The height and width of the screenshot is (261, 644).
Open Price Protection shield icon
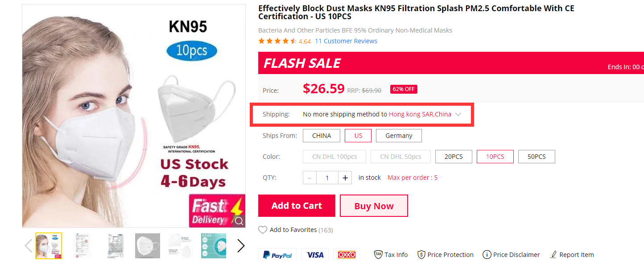click(421, 254)
